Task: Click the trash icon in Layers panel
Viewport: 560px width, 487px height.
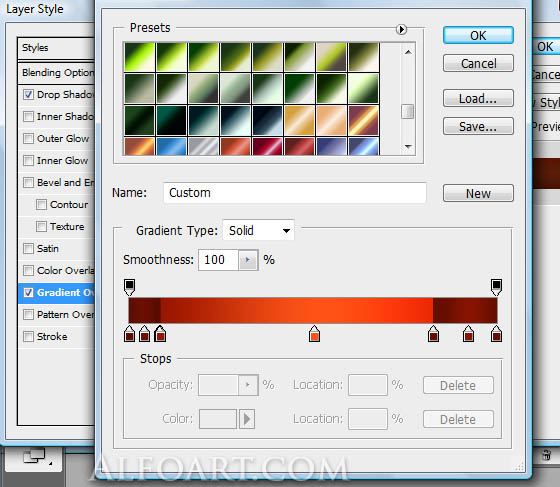Action: [546, 455]
